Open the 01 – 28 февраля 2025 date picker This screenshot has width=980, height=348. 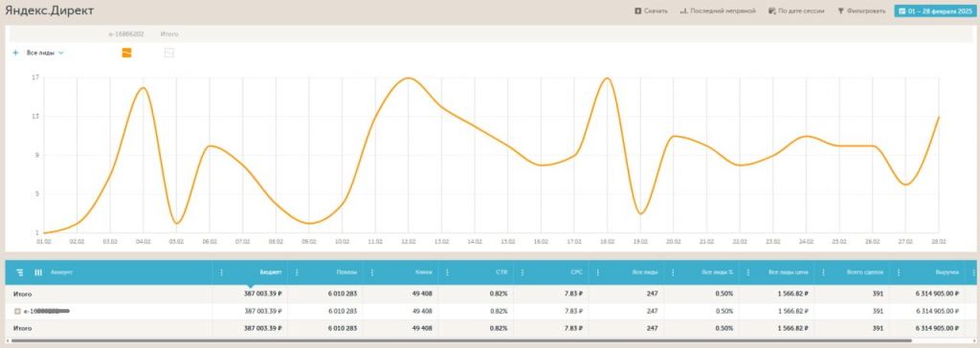tap(934, 11)
